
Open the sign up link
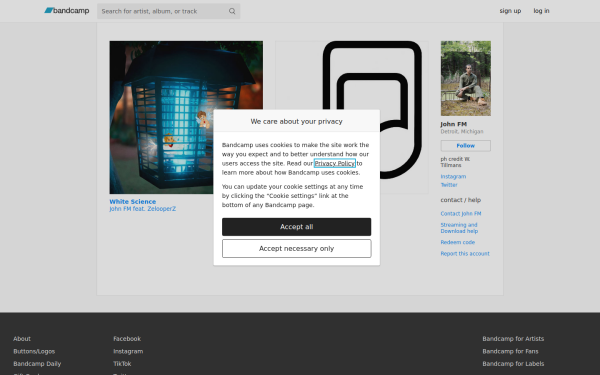[x=510, y=11]
